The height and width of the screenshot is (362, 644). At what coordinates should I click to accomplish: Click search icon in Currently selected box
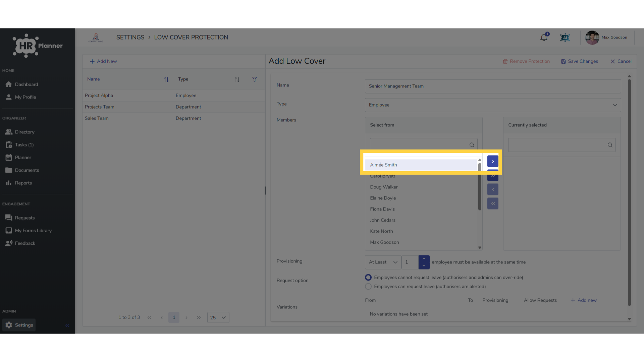pyautogui.click(x=610, y=145)
